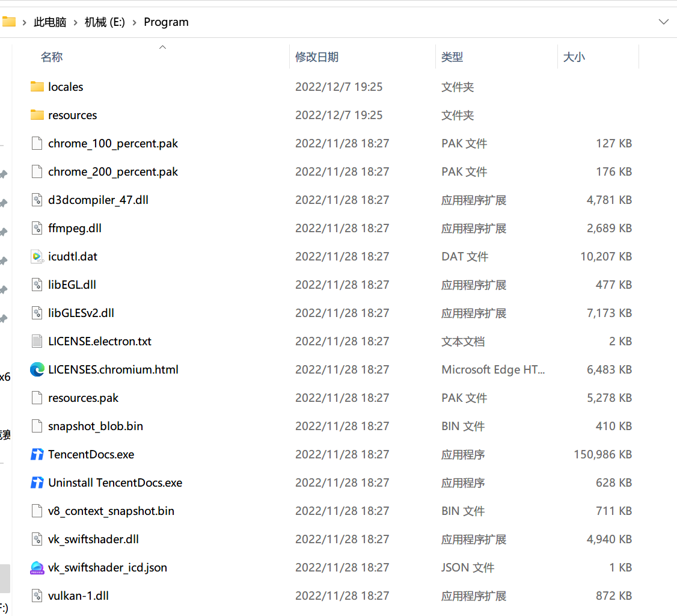Click the vk_swiftshader.dll file icon

coord(37,539)
